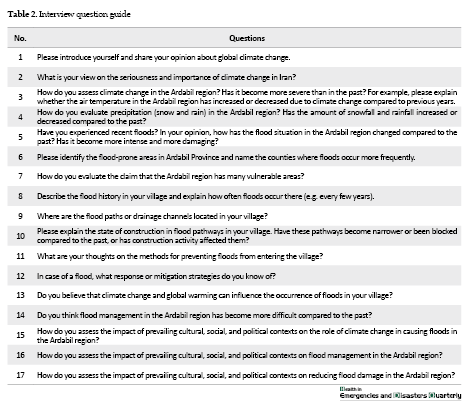Click the Health in Emergencies and Disasters Quarterly logo
Screen dimensions: 469x407
click(x=400, y=393)
